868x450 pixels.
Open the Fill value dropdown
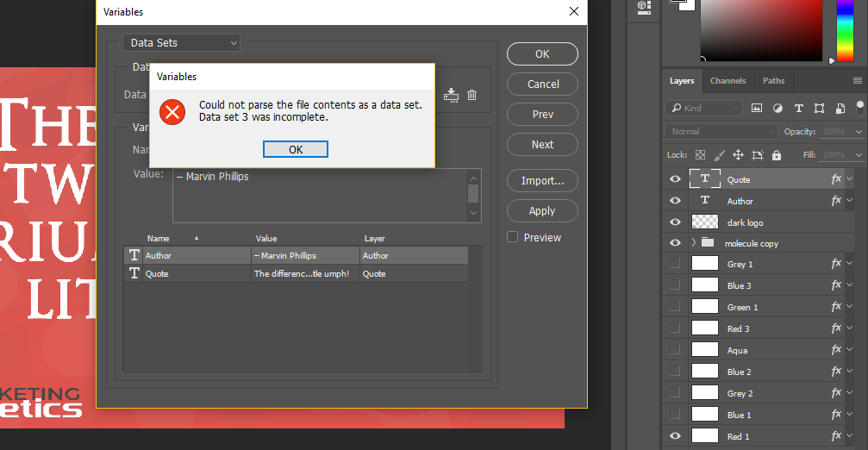[859, 155]
